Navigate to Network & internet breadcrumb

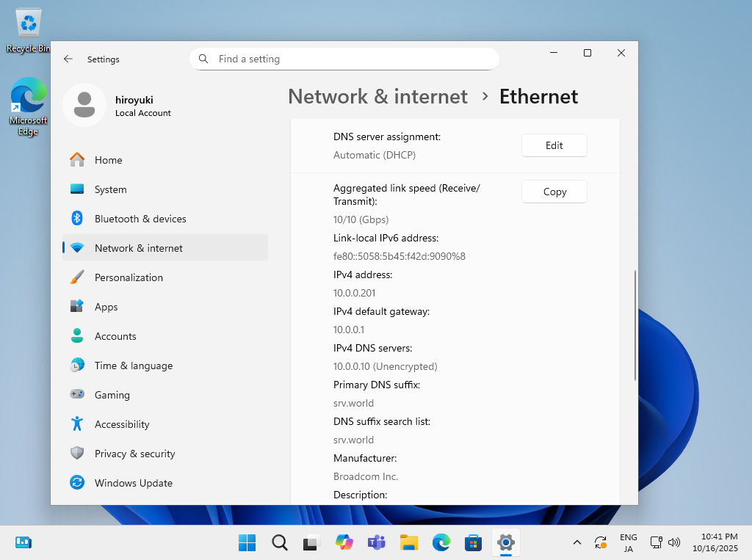click(377, 97)
